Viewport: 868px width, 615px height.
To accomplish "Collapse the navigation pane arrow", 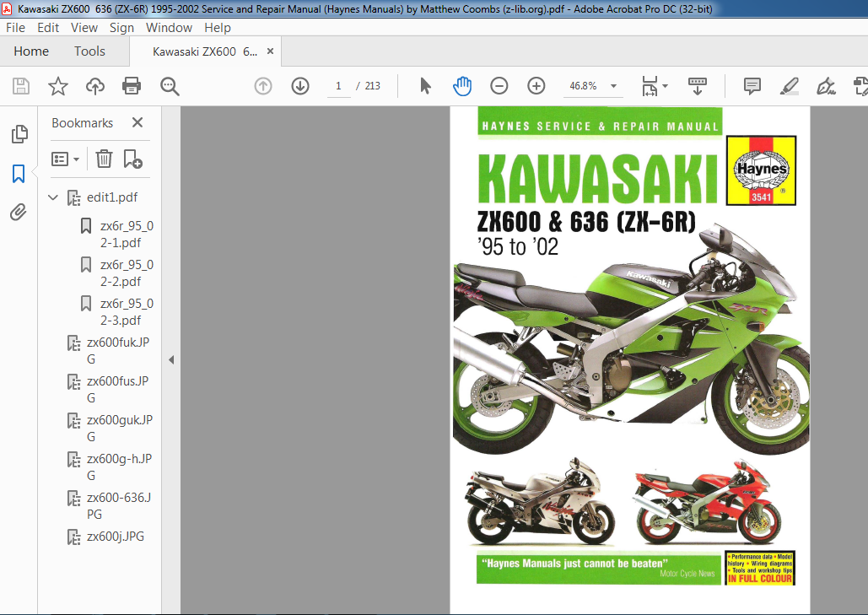I will [171, 360].
